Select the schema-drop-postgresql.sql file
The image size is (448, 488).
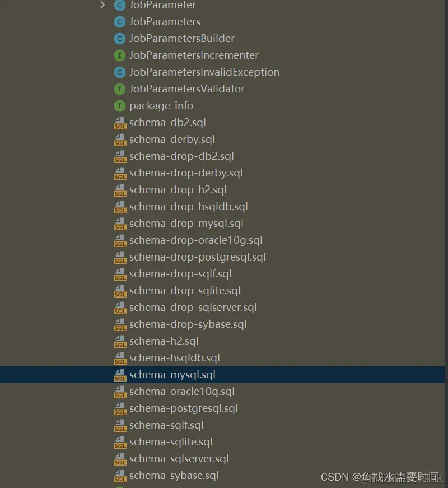coord(198,257)
